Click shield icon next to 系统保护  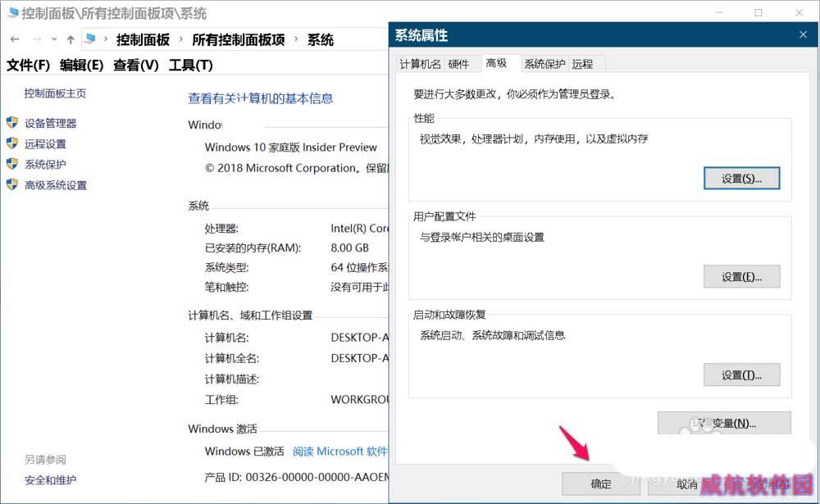[12, 164]
